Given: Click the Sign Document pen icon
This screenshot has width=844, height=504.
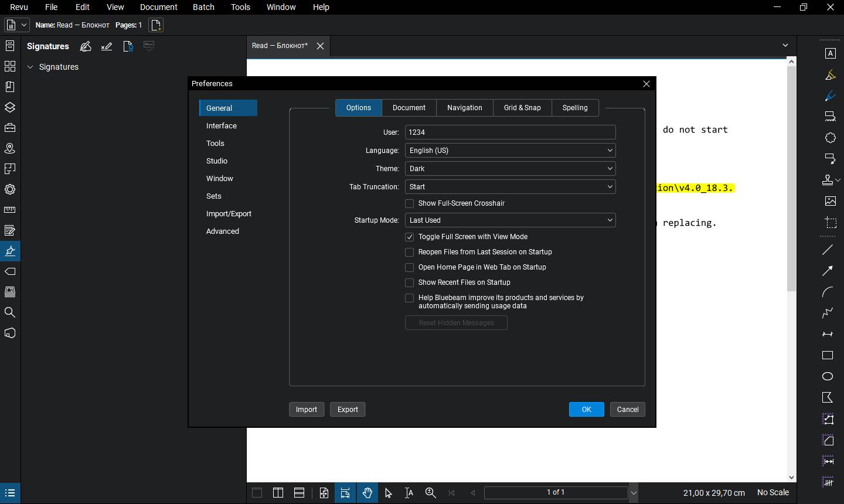Looking at the screenshot, I should click(x=86, y=46).
